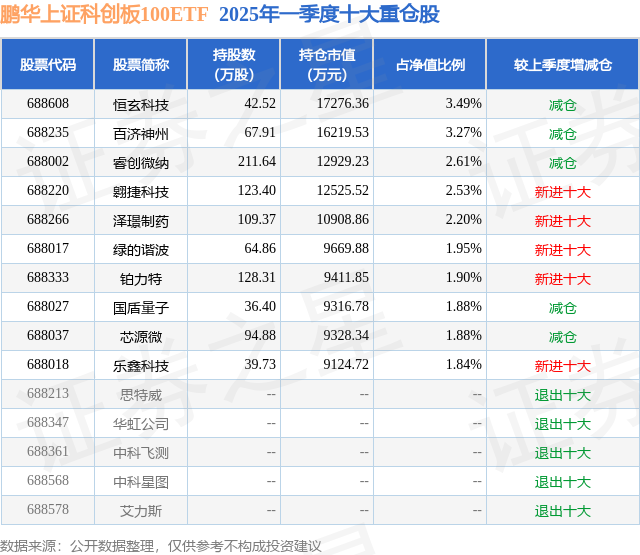Click the 占净值比例 column header
640x555 pixels.
pyautogui.click(x=430, y=64)
